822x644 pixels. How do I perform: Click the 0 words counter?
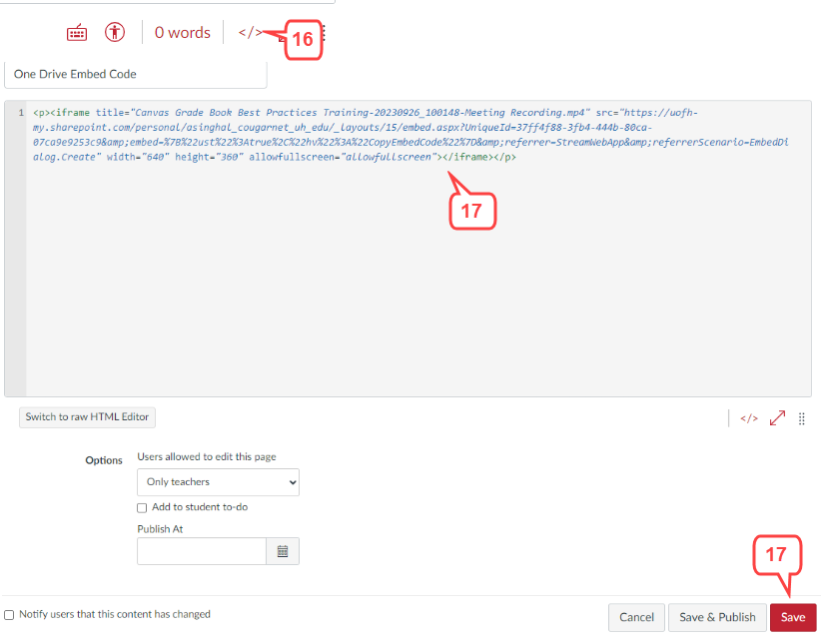pyautogui.click(x=183, y=33)
